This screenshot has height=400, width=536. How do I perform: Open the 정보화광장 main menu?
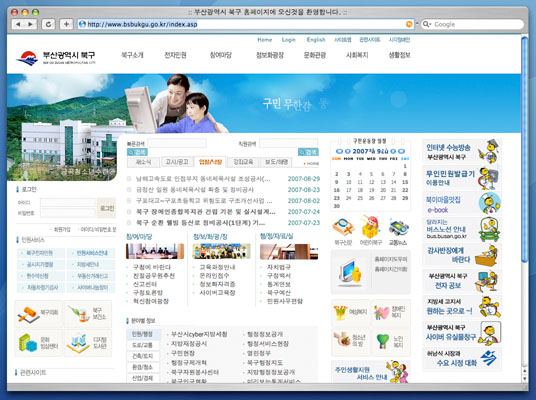270,55
